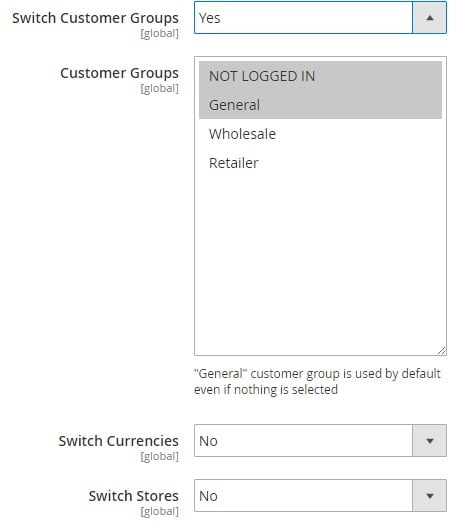This screenshot has height=523, width=467.
Task: Click global scope tag under Switch Currencies
Action: tap(159, 456)
